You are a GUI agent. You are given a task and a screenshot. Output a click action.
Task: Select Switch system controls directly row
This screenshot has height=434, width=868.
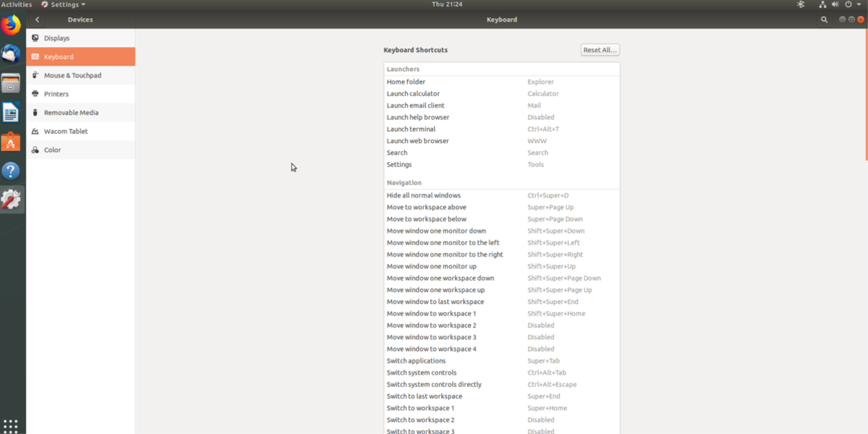(501, 384)
